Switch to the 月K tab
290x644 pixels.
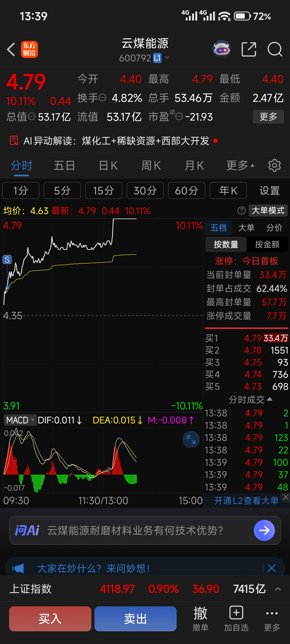point(194,165)
